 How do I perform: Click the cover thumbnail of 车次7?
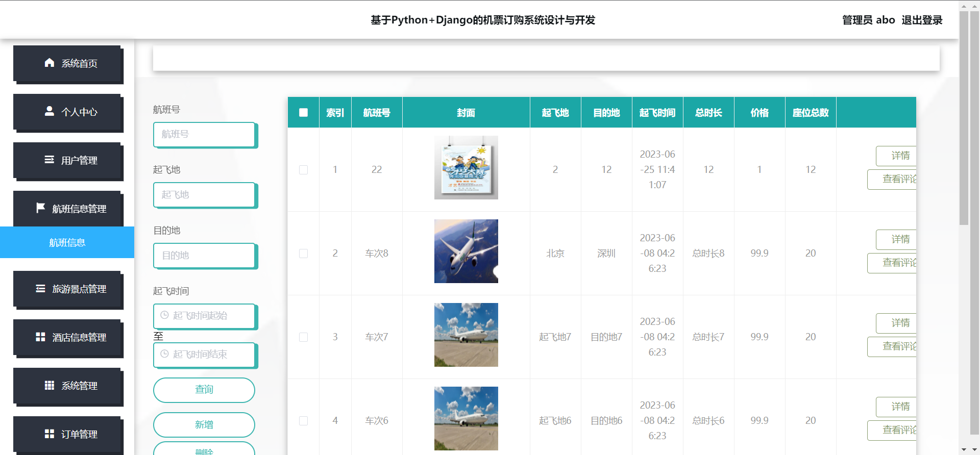tap(466, 335)
